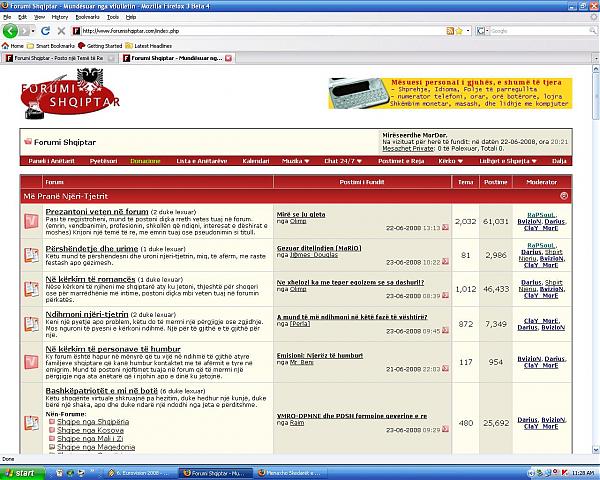
Task: Click the Forumi Shqiptar logo
Action: click(70, 93)
